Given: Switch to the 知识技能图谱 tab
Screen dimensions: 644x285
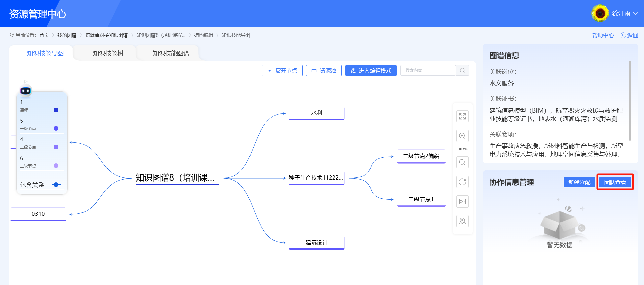Looking at the screenshot, I should point(171,53).
